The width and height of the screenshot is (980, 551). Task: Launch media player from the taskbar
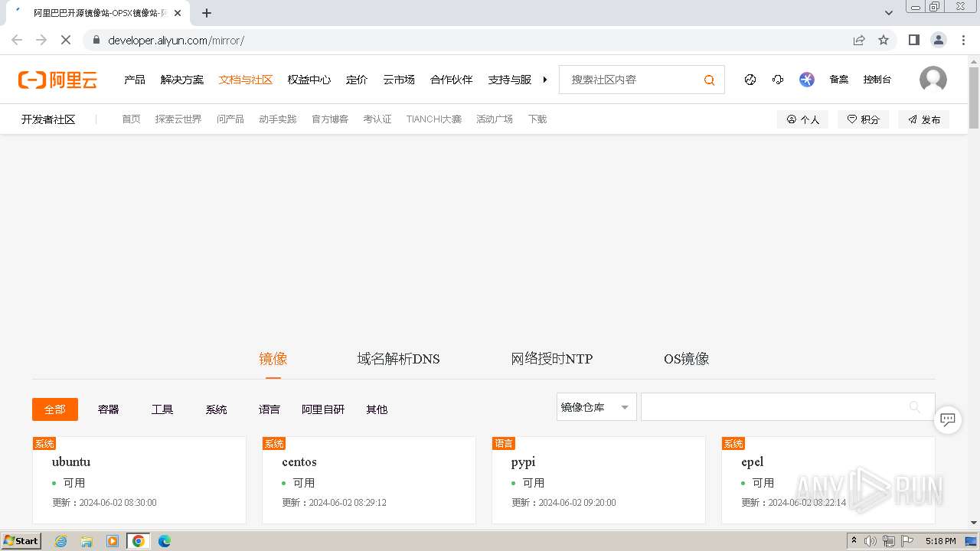click(x=113, y=541)
